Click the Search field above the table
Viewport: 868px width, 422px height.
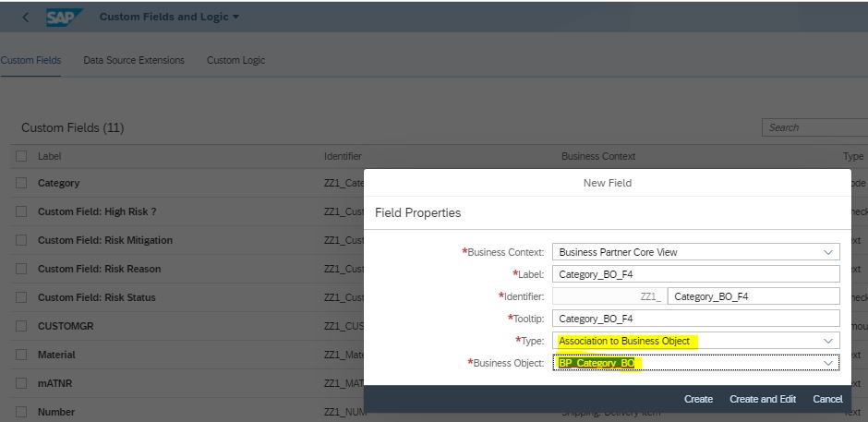814,127
